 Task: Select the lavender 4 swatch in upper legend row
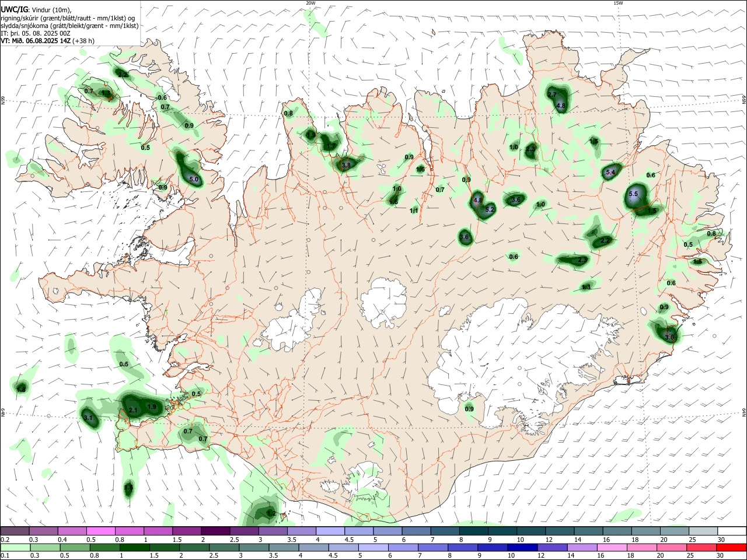click(329, 531)
